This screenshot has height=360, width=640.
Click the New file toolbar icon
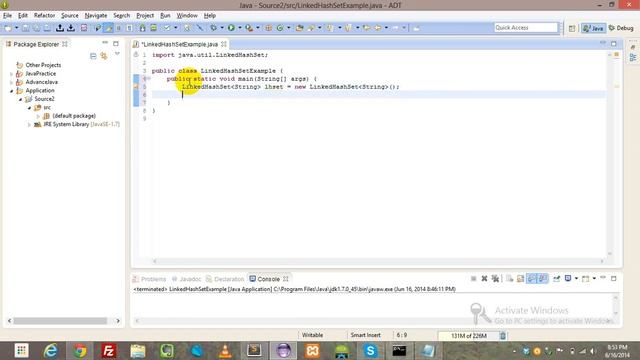[x=8, y=28]
